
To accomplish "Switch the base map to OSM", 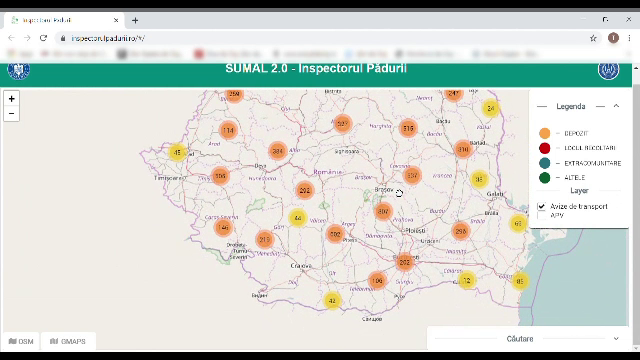I will [21, 341].
